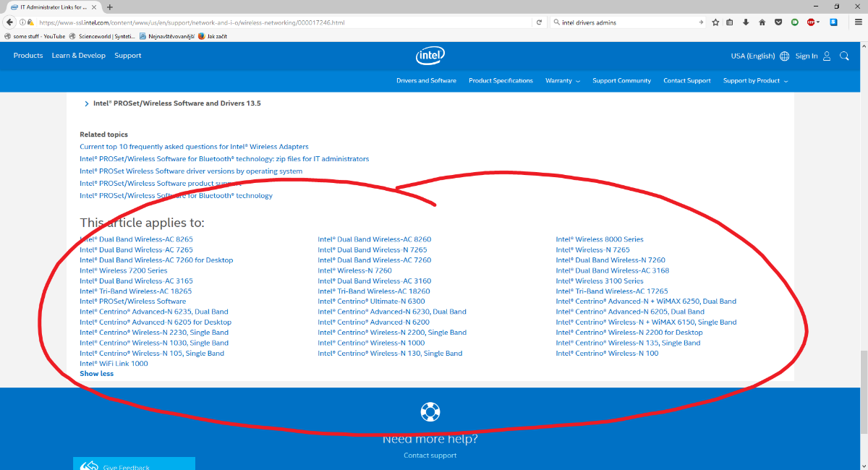Image resolution: width=868 pixels, height=470 pixels.
Task: Click the Intel logo in header
Action: pos(430,56)
